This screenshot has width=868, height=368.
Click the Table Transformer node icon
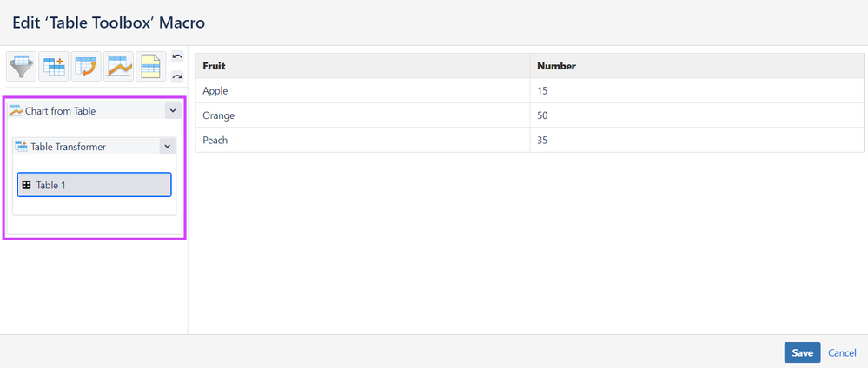click(x=22, y=147)
